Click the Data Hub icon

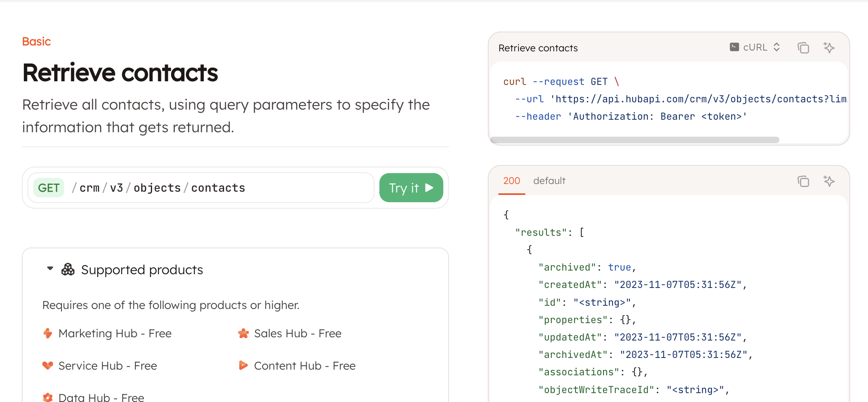47,397
